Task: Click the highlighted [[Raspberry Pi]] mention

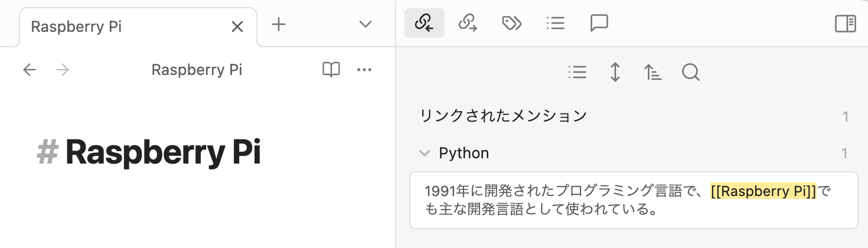Action: (x=763, y=191)
